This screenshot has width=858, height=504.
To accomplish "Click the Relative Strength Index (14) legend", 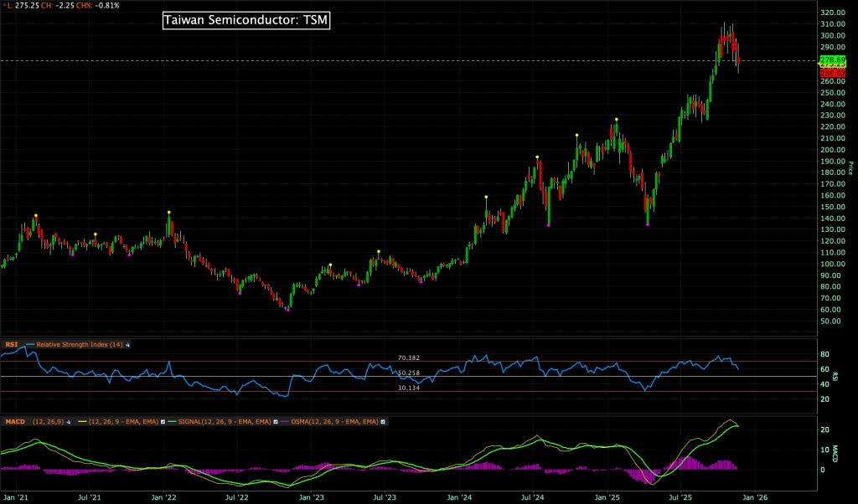I will tap(80, 345).
